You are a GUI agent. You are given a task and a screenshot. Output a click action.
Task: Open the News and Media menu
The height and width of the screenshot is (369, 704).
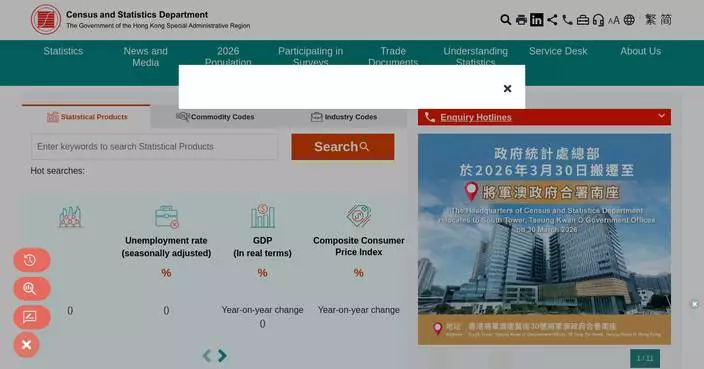(x=145, y=57)
